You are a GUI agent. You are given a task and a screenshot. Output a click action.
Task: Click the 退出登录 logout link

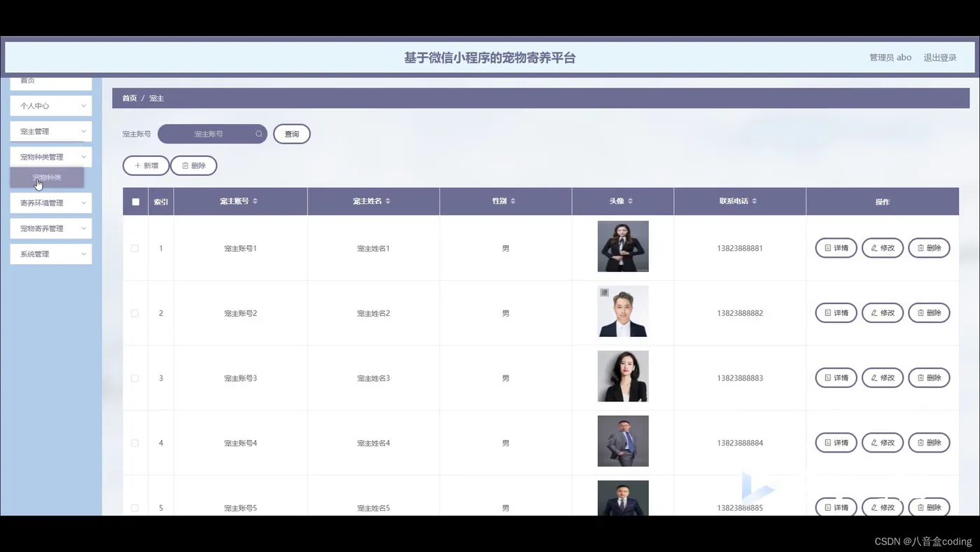pyautogui.click(x=940, y=57)
